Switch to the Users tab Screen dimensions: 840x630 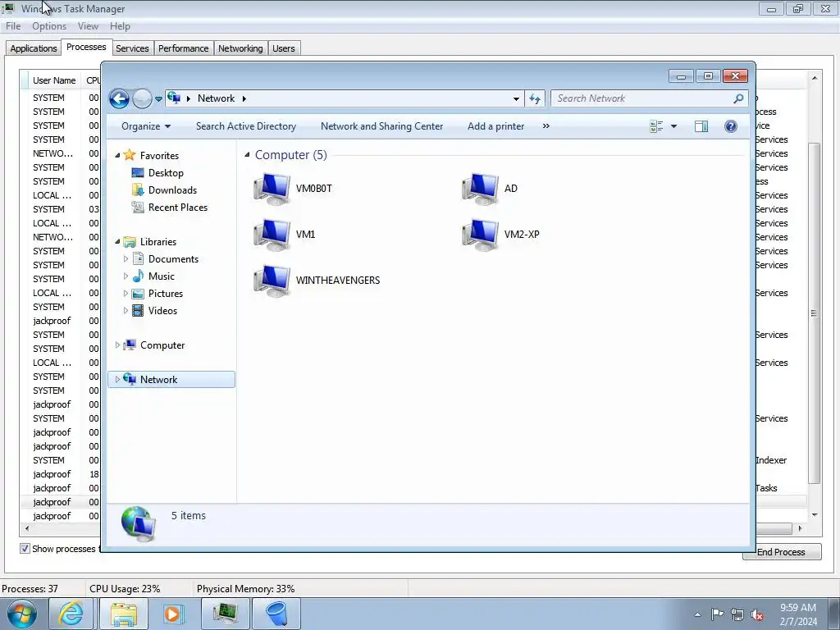point(283,48)
